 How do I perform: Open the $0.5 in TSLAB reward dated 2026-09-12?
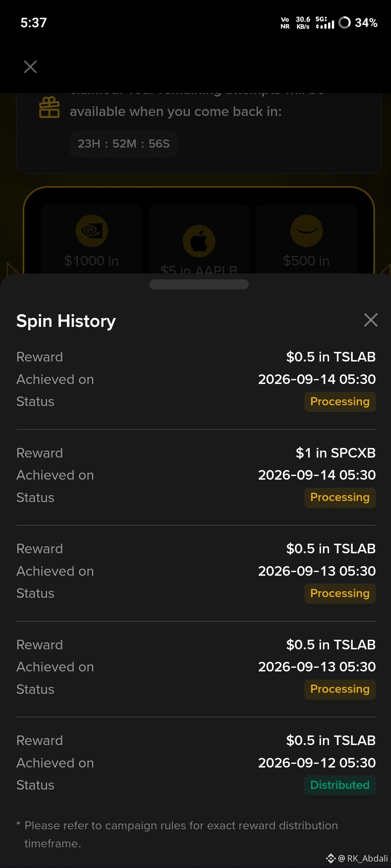tap(196, 763)
